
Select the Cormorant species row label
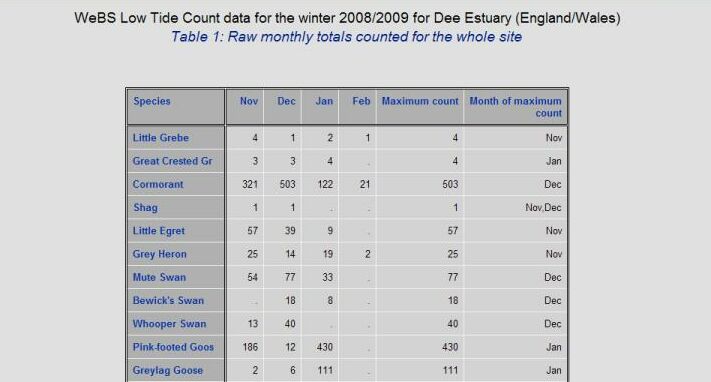tap(158, 184)
